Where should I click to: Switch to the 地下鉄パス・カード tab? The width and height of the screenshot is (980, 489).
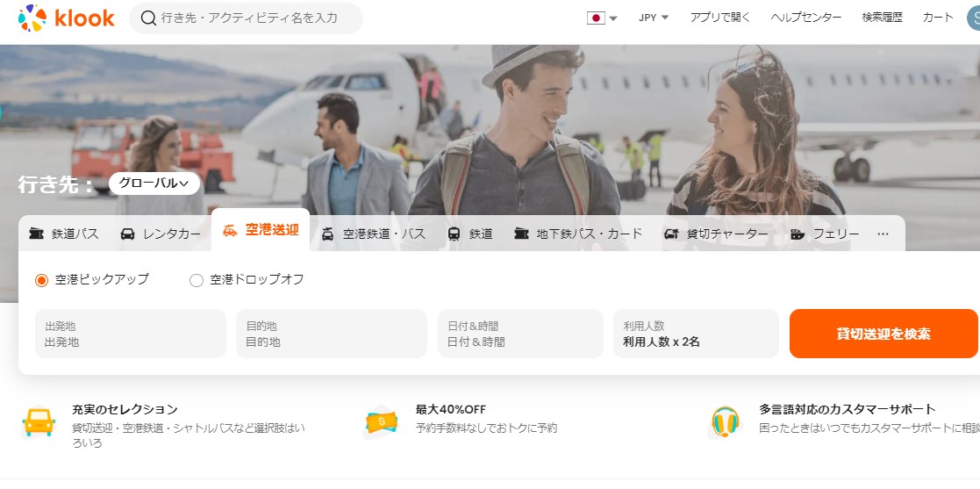tap(578, 234)
